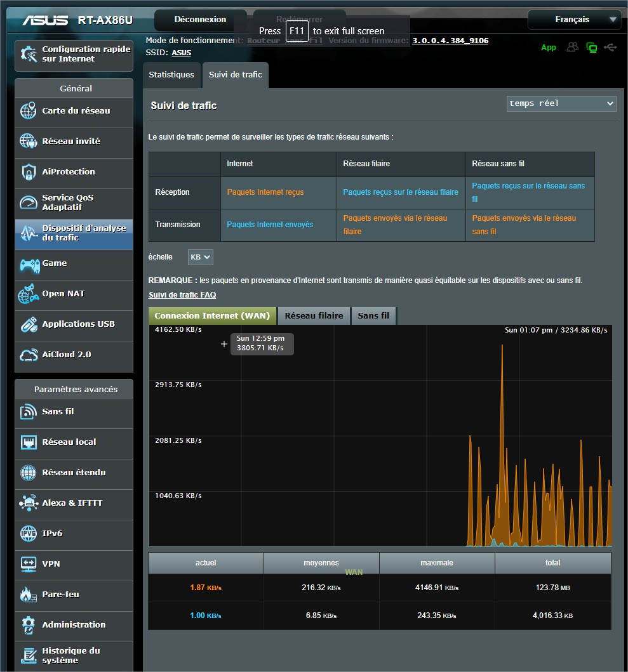Open the Game controller icon

pyautogui.click(x=30, y=265)
